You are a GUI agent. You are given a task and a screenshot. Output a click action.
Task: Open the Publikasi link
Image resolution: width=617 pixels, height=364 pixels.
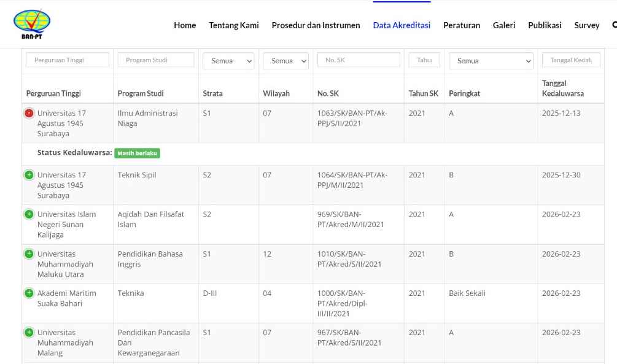545,25
